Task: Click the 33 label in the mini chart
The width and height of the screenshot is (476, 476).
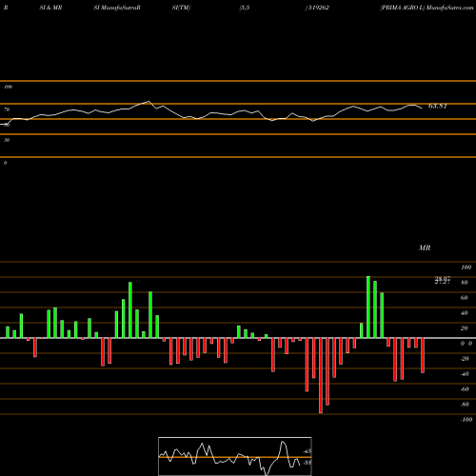Action: 307,463
